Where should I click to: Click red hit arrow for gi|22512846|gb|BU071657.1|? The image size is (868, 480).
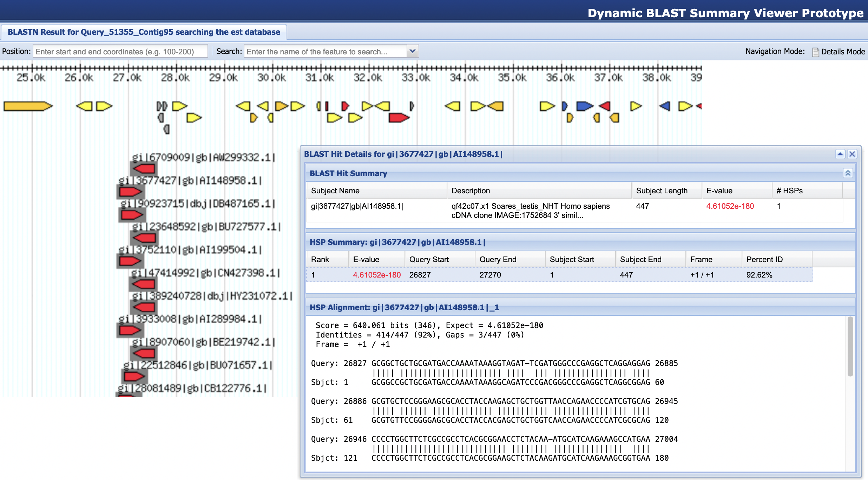click(134, 376)
